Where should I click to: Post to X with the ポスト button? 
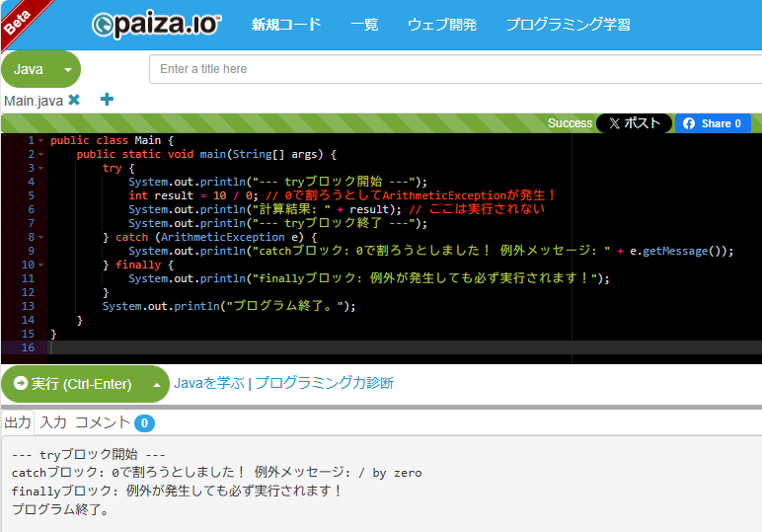[x=634, y=123]
